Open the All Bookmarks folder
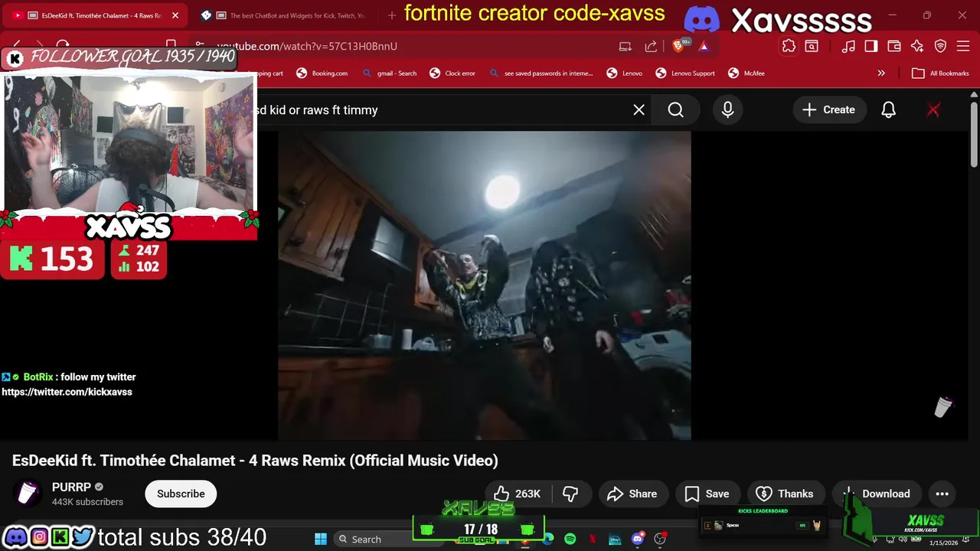The height and width of the screenshot is (551, 980). 941,73
